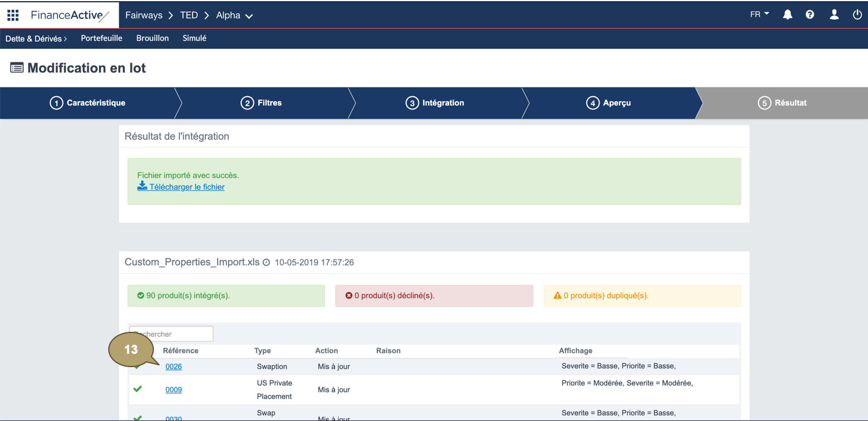Open reference 0009 link
This screenshot has width=868, height=421.
pos(174,390)
